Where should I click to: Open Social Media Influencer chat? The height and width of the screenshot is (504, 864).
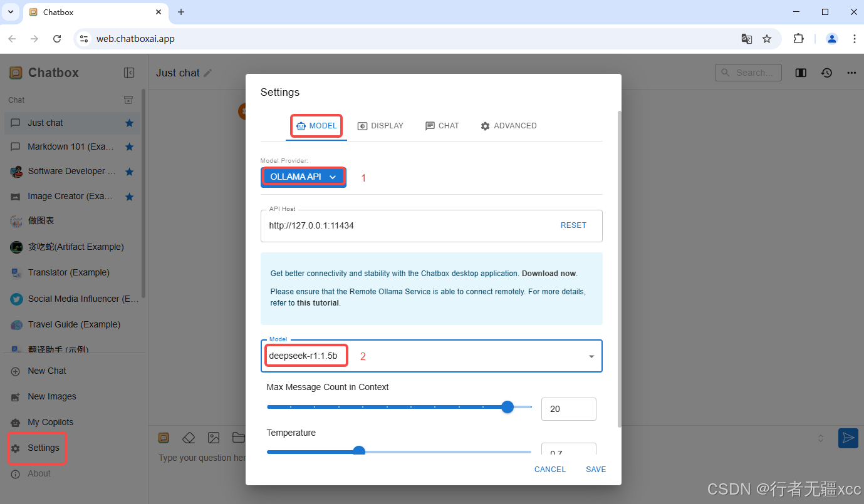click(72, 299)
